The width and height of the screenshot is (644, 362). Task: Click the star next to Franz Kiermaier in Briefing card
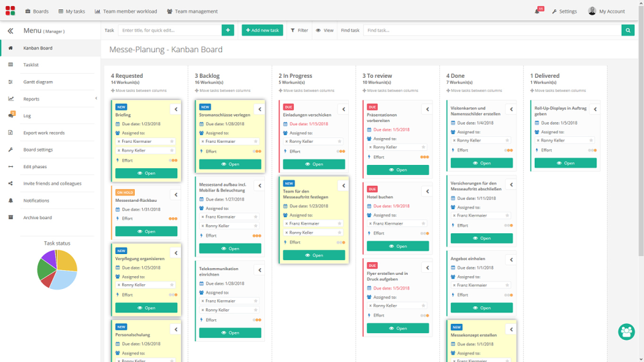(x=172, y=141)
